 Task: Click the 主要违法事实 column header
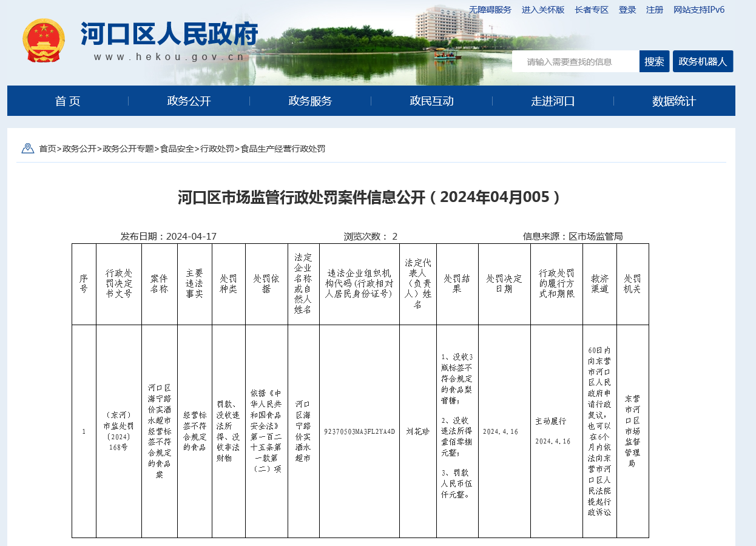point(195,284)
